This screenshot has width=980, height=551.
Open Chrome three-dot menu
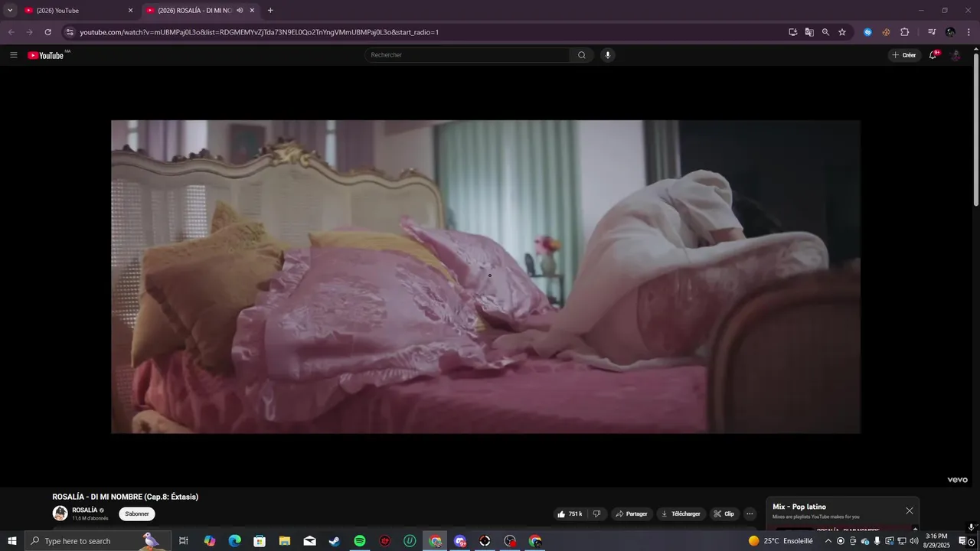[969, 32]
